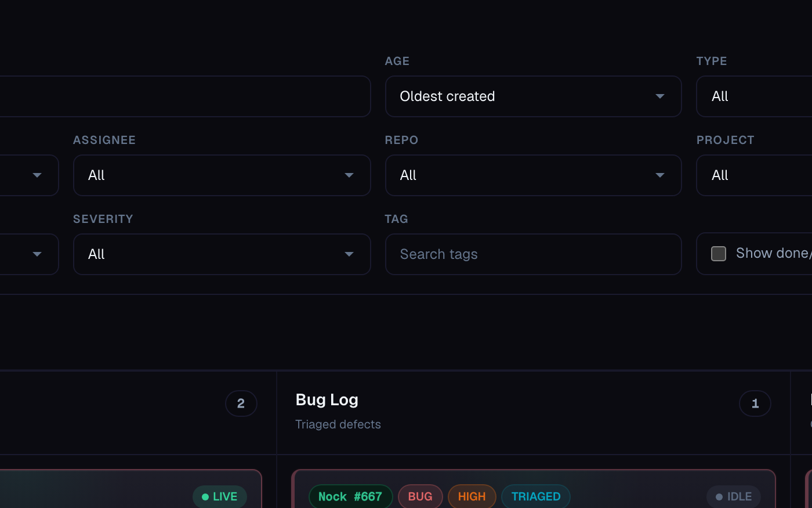Open the Assignee filter dropdown

tap(222, 175)
